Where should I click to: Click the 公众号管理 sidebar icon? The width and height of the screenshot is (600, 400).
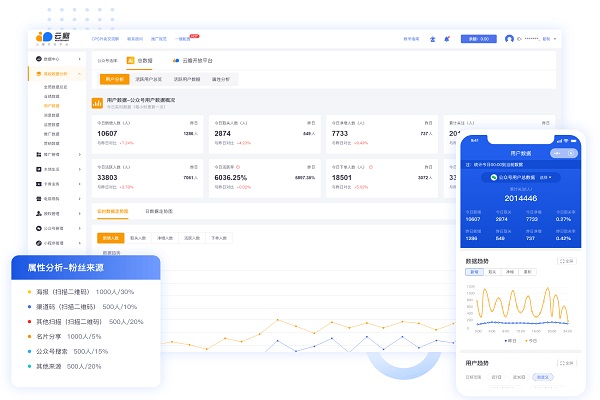pos(40,228)
